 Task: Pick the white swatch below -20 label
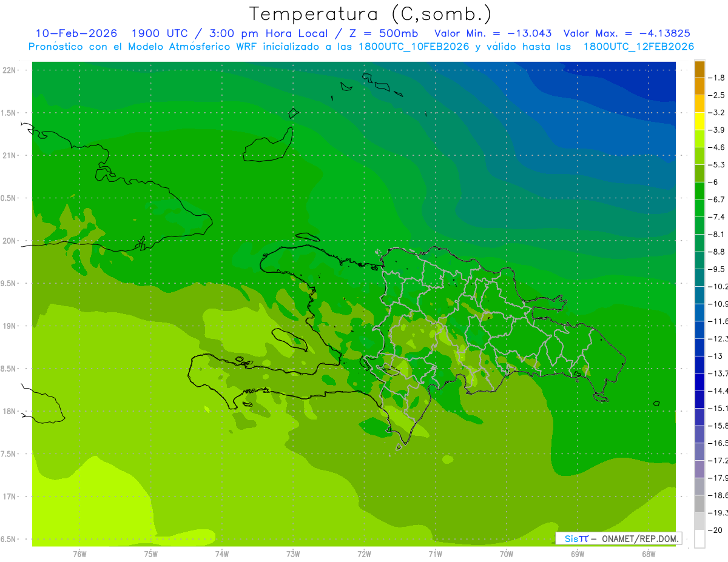[x=699, y=539]
